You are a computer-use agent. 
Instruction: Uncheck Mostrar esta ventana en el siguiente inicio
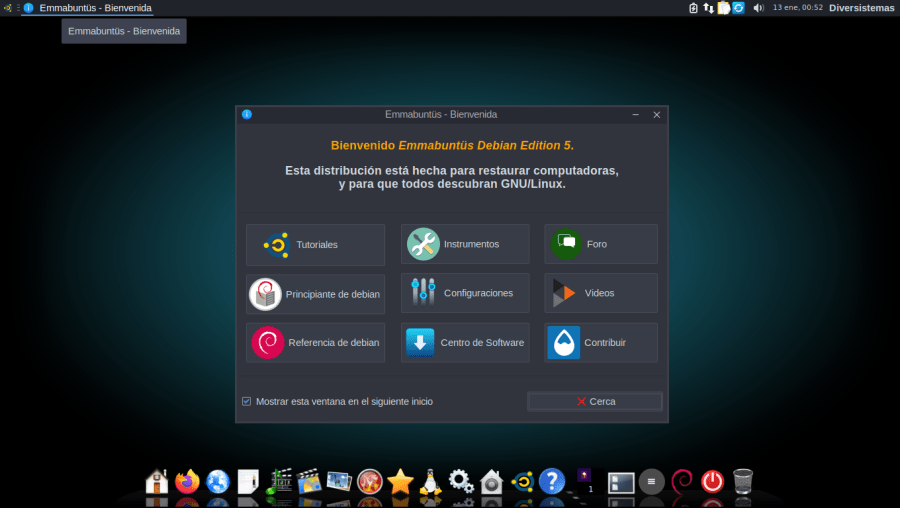[x=247, y=401]
